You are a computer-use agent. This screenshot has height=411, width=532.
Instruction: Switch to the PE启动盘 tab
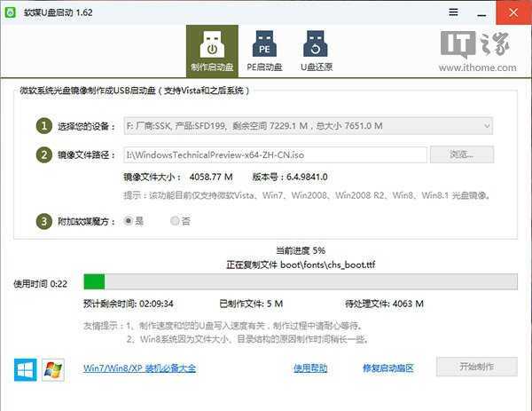coord(264,51)
